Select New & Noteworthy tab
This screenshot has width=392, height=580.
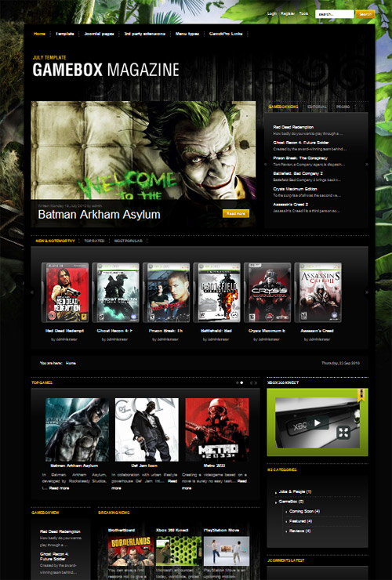click(x=55, y=241)
